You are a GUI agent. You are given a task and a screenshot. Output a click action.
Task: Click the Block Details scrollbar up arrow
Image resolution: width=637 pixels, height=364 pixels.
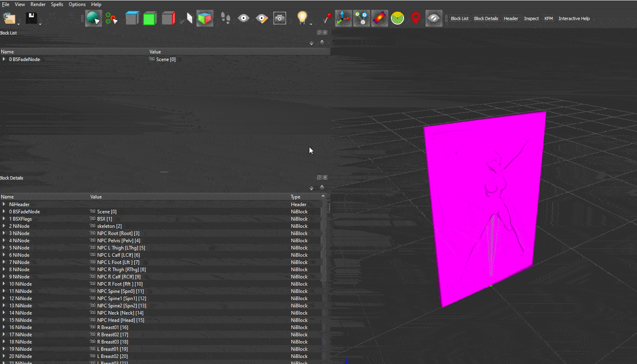pyautogui.click(x=323, y=196)
